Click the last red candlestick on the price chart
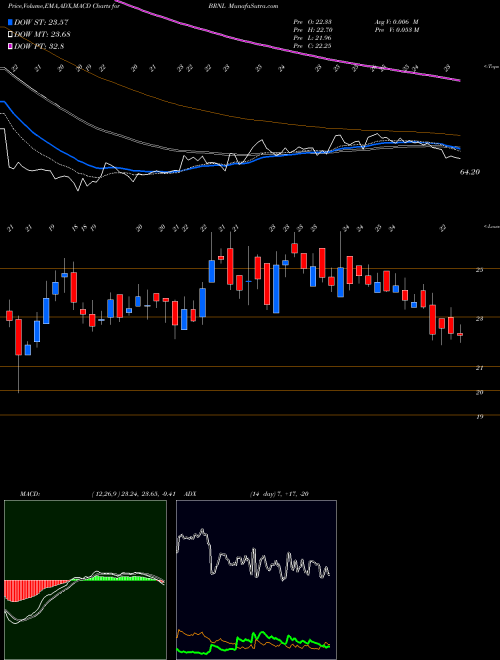The width and height of the screenshot is (500, 660). 460,334
